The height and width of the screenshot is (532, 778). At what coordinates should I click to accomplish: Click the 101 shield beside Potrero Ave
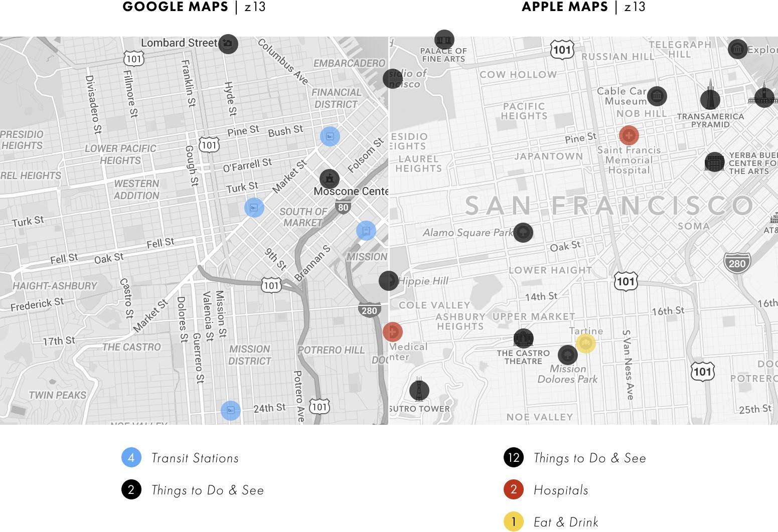click(320, 407)
